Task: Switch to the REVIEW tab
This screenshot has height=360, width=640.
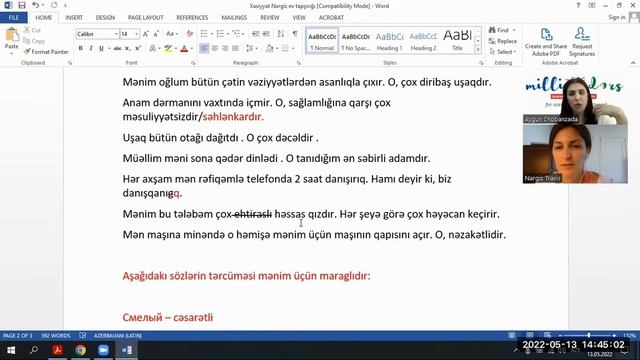Action: coord(269,18)
